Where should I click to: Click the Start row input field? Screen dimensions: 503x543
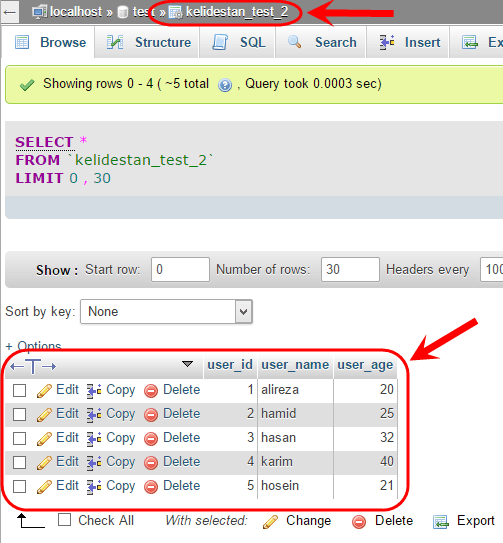pos(180,269)
